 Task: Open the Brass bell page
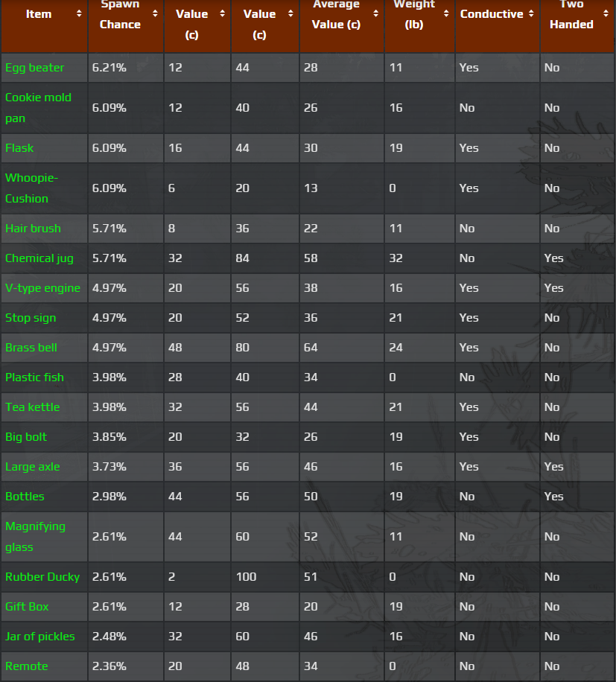point(31,348)
